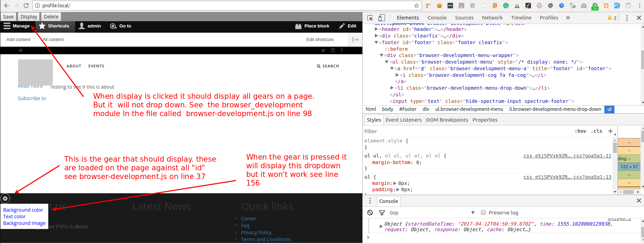Open the DevTools three-dot menu
The image size is (644, 244).
point(627,18)
